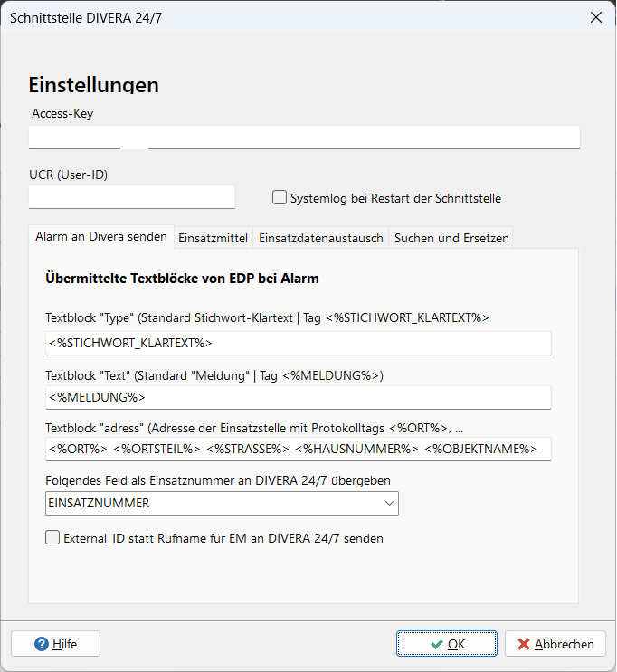This screenshot has height=672, width=617.
Task: Click the Access-Key input field
Action: coord(304,137)
